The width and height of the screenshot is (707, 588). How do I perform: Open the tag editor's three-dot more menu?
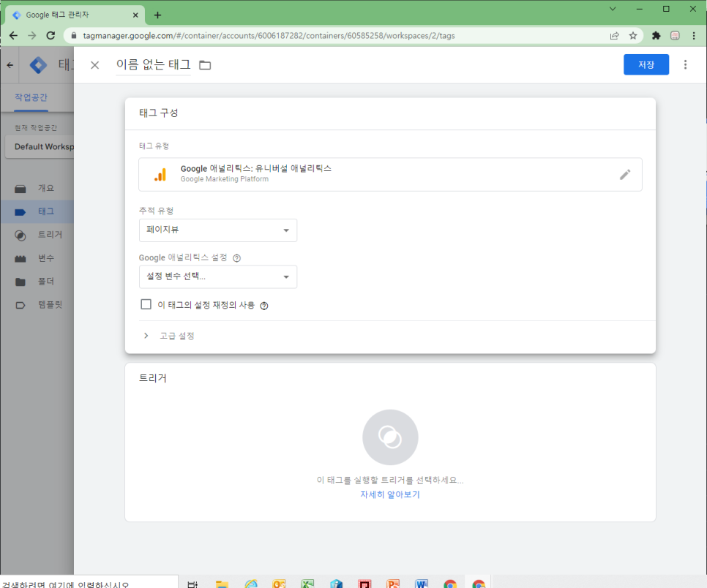[685, 64]
